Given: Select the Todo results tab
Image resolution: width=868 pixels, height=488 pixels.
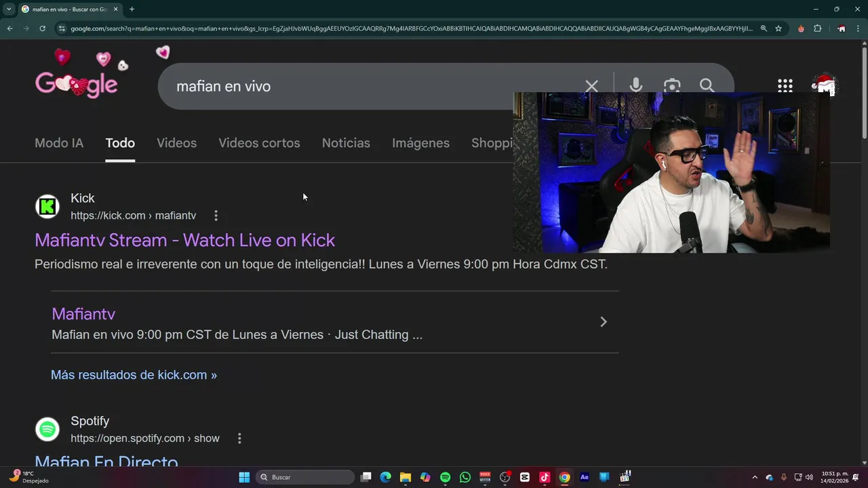Looking at the screenshot, I should coord(120,143).
